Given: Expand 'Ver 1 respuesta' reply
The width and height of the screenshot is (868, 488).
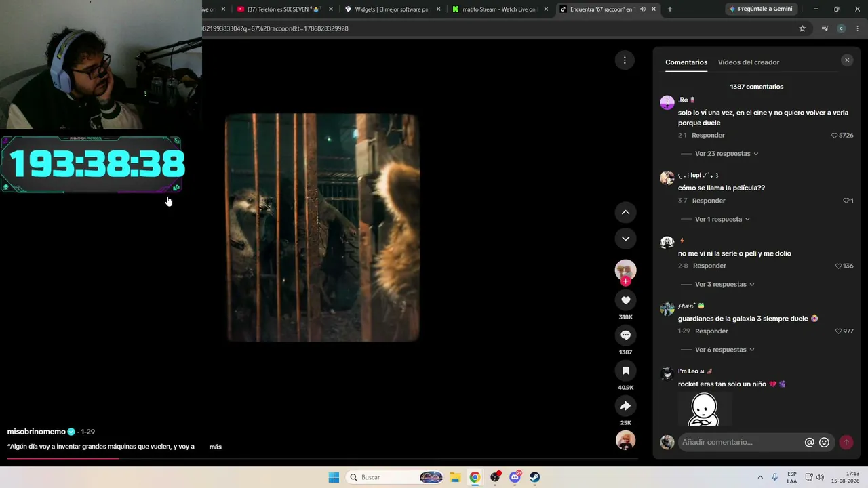Looking at the screenshot, I should click(722, 220).
